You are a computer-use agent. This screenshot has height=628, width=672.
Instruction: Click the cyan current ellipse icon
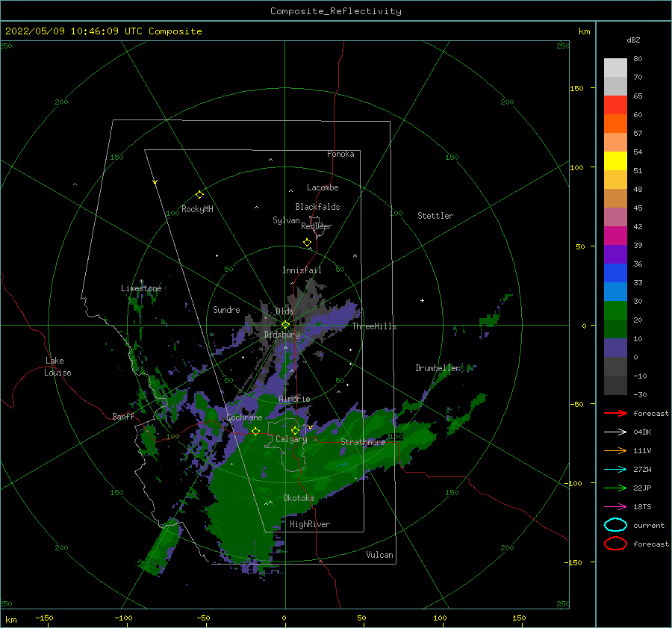point(615,525)
